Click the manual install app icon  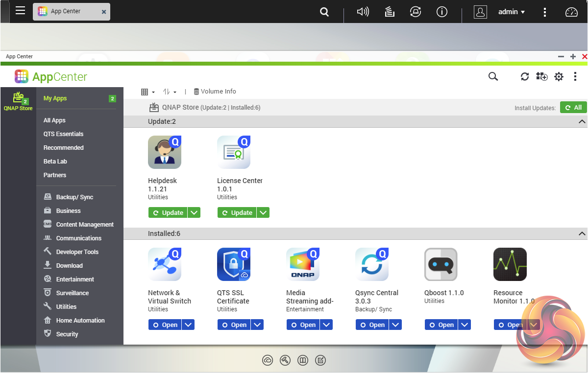[541, 76]
